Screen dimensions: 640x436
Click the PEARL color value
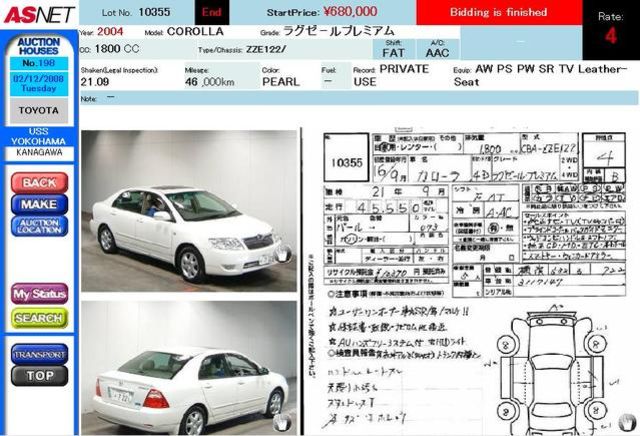point(281,82)
